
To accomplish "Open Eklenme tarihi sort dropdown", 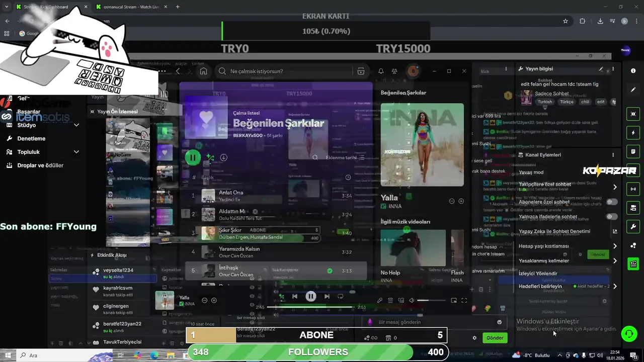I will (x=345, y=157).
